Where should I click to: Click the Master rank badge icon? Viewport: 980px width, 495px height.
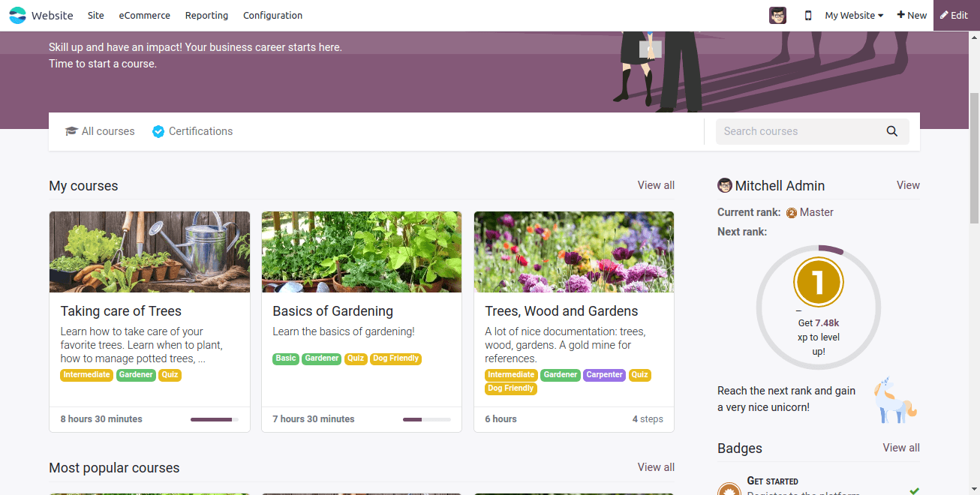coord(792,213)
